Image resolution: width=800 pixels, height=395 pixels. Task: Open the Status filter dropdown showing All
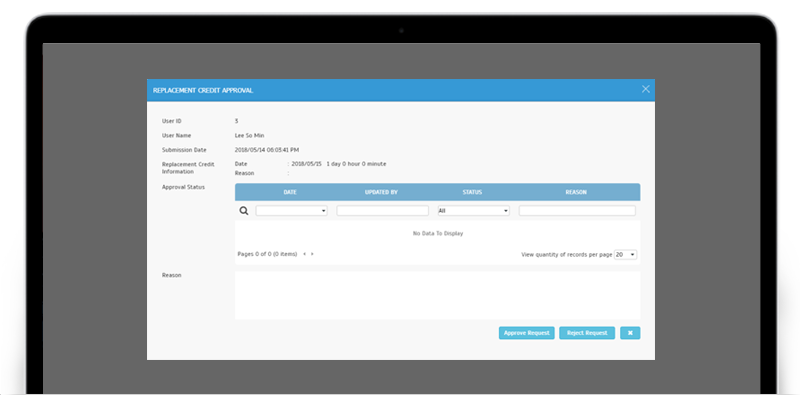[x=473, y=211]
